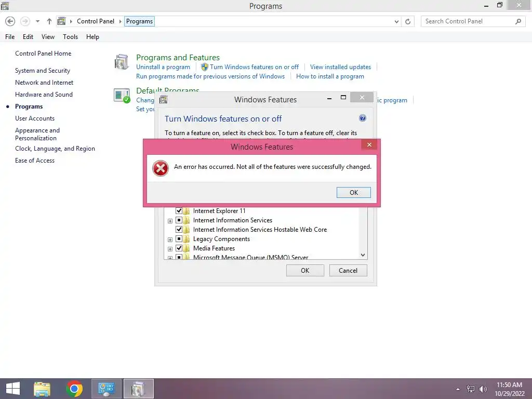Click OK in Windows Features window
This screenshot has width=532, height=399.
pos(305,270)
